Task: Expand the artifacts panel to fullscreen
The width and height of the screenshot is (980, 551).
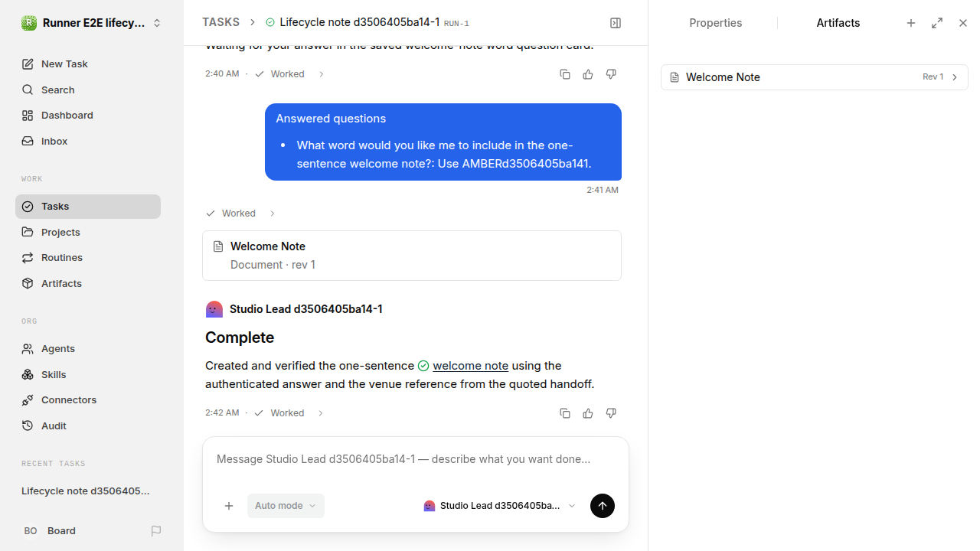Action: (937, 23)
